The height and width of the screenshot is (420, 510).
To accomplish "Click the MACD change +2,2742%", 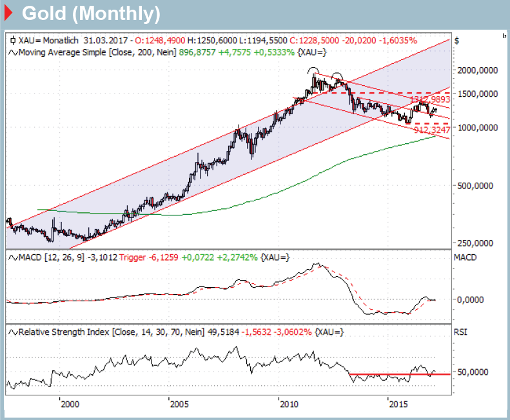I will [237, 257].
